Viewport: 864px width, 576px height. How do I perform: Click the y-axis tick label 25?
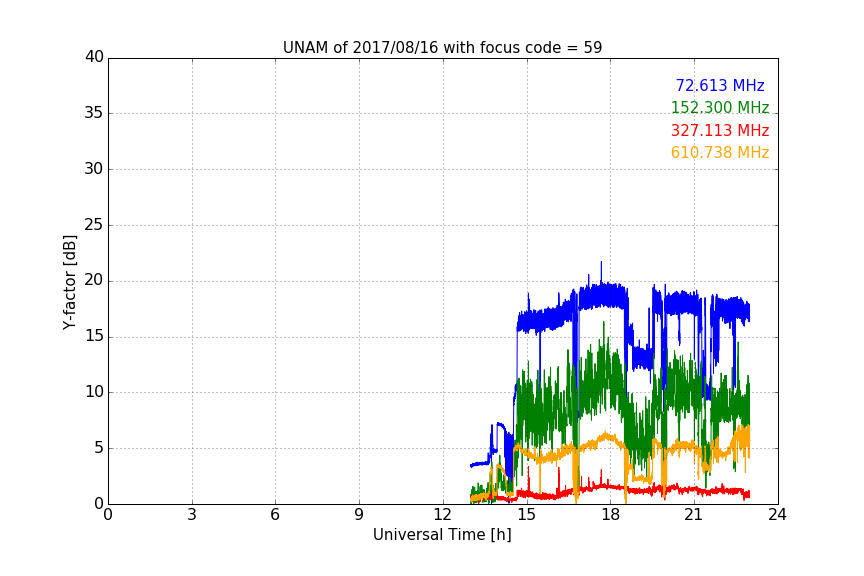94,225
